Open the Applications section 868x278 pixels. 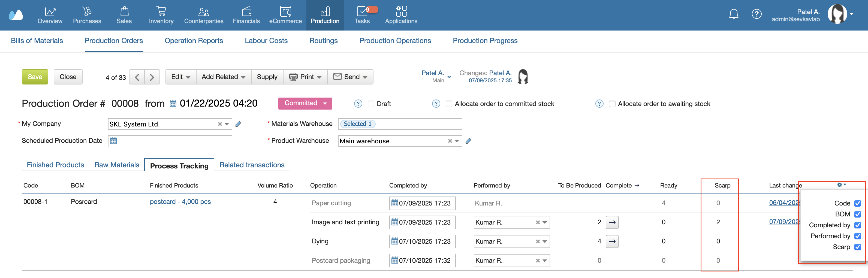[401, 15]
